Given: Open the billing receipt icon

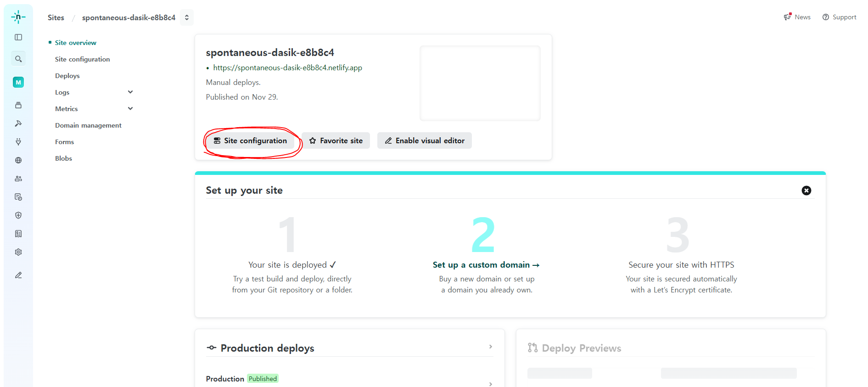Looking at the screenshot, I should [18, 234].
